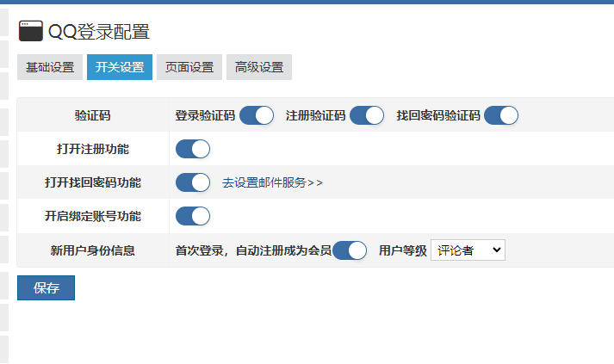Switch off 打开找回密码功能 toggle
This screenshot has width=614, height=364.
193,182
